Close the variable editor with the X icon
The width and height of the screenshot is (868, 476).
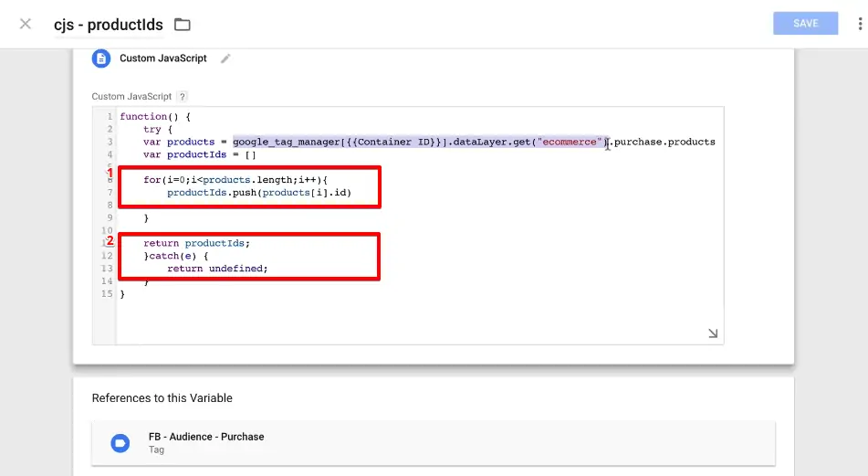[x=25, y=24]
